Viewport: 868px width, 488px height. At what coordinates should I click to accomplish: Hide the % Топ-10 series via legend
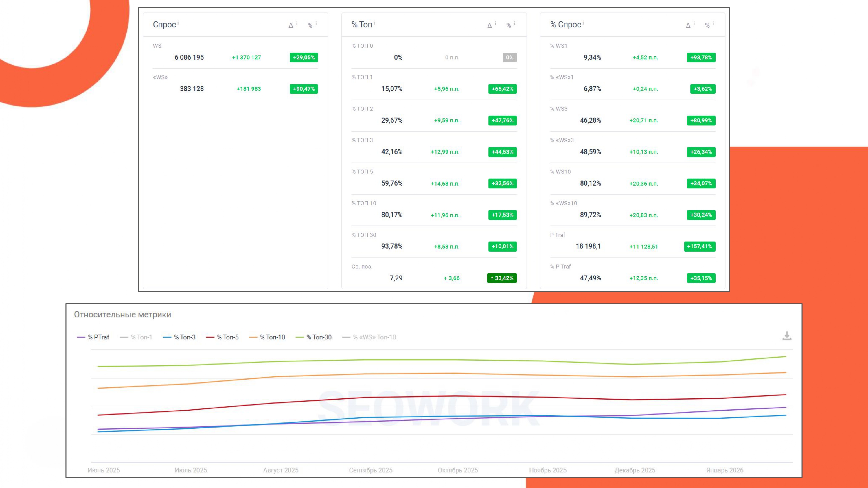coord(267,337)
